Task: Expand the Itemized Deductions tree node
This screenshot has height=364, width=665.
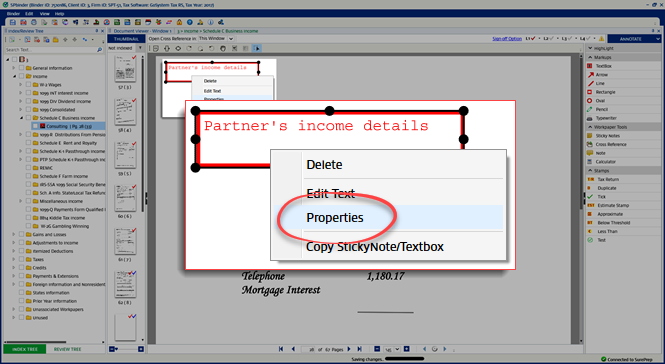Action: click(x=14, y=251)
